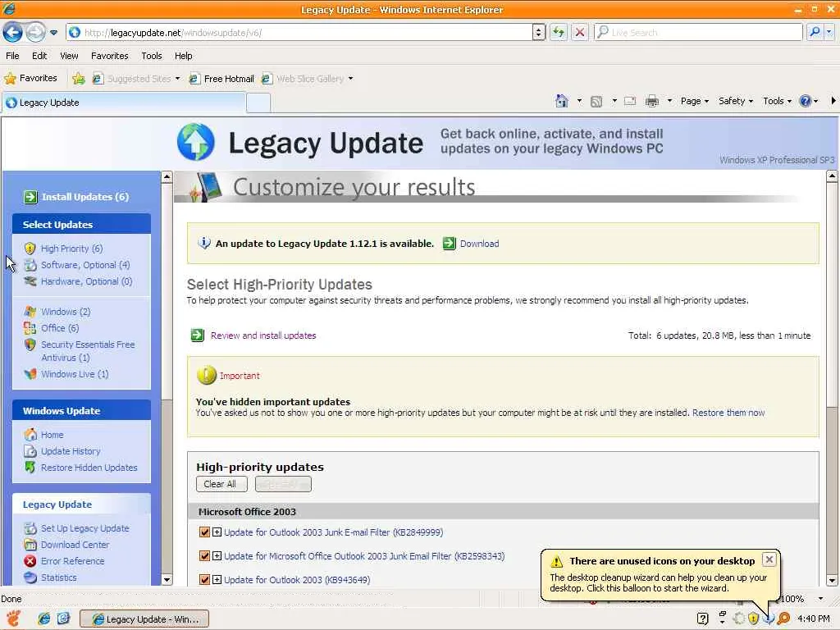
Task: Click the Help question mark icon
Action: pyautogui.click(x=805, y=101)
